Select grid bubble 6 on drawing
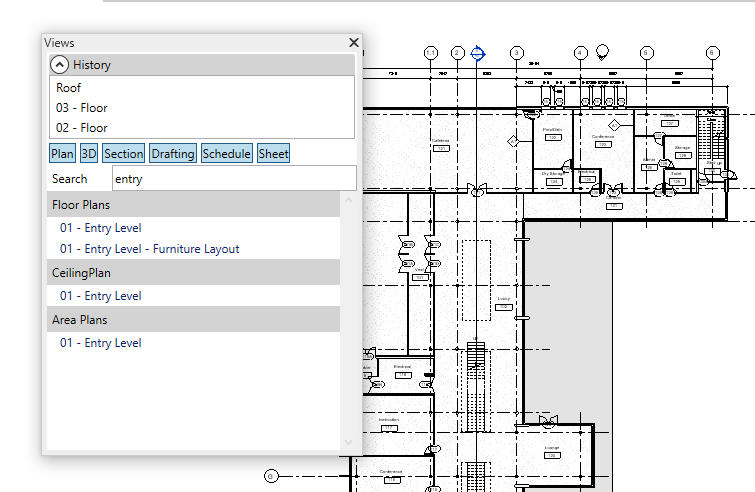Viewport: 755px width, 492px height. click(713, 52)
